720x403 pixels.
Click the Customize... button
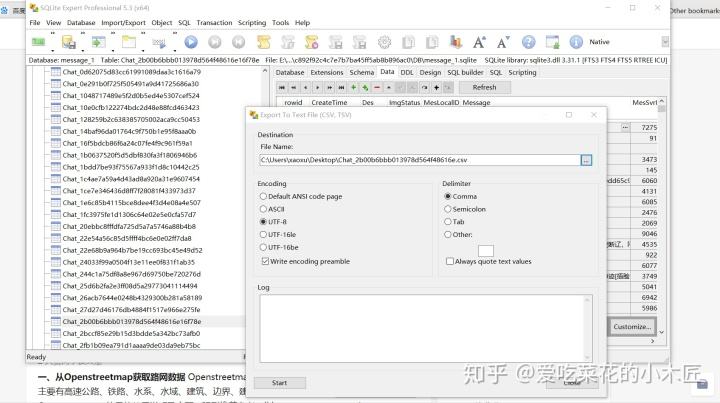click(632, 327)
